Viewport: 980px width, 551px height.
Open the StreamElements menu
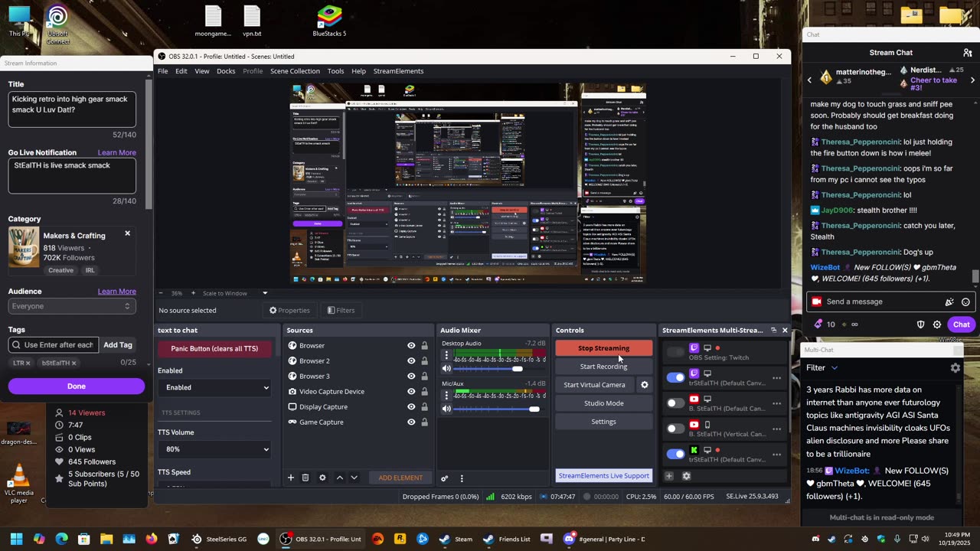[398, 71]
